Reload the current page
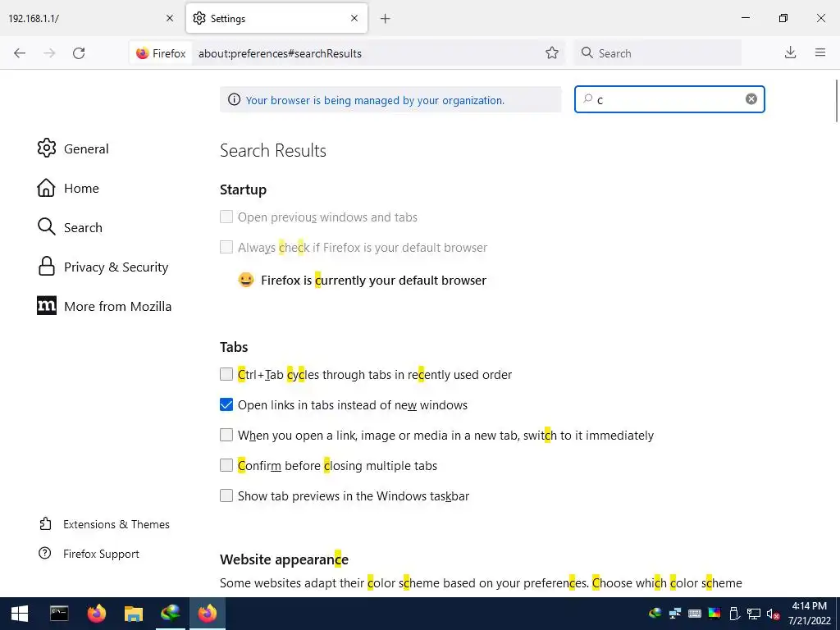This screenshot has width=840, height=630. [x=79, y=53]
